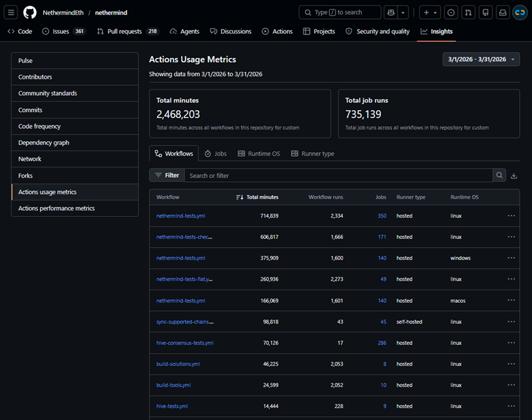
Task: Open the 350 jobs link
Action: click(x=382, y=216)
